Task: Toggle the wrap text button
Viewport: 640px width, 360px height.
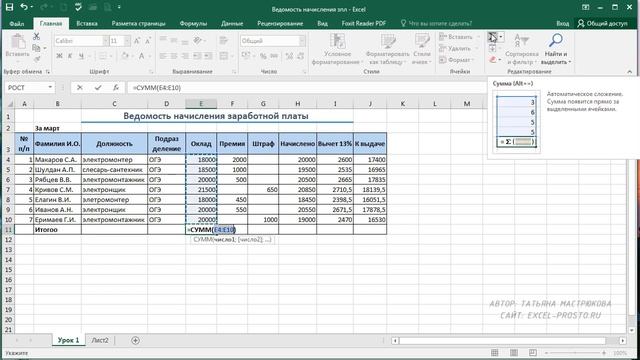Action: [223, 40]
